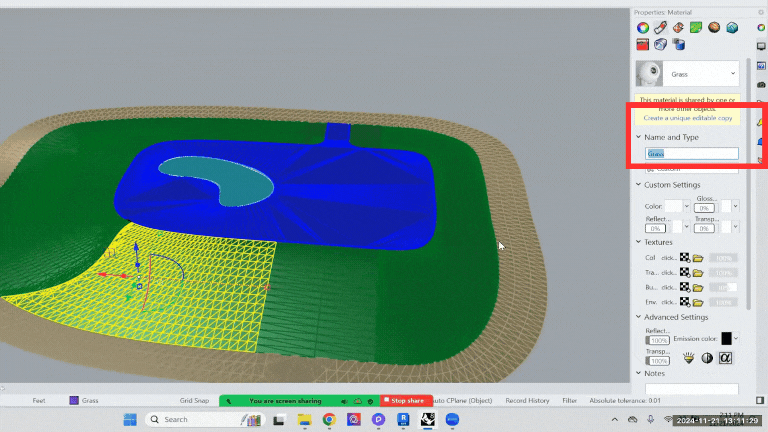Viewport: 768px width, 432px height.
Task: Browse file for the Bu texture slot
Action: (x=698, y=288)
